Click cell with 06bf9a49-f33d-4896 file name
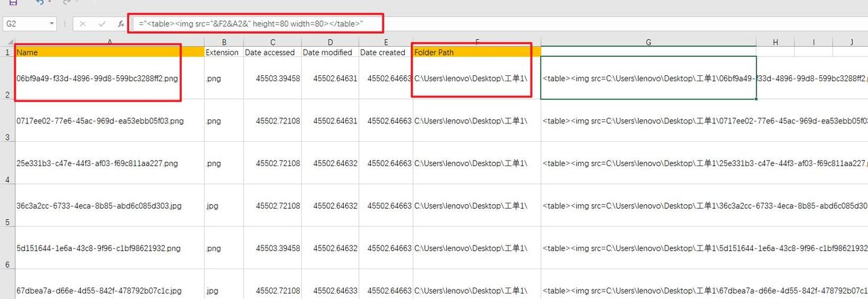The width and height of the screenshot is (868, 299). click(109, 78)
